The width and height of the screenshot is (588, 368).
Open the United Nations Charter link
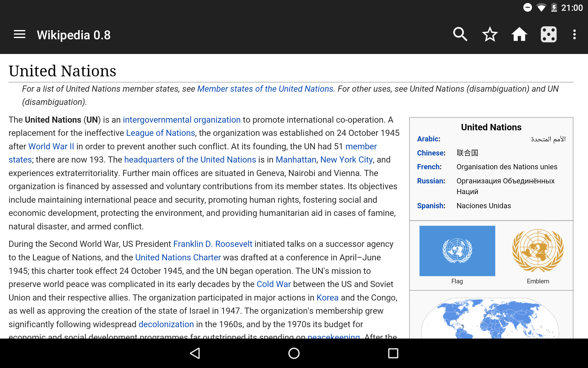(178, 257)
